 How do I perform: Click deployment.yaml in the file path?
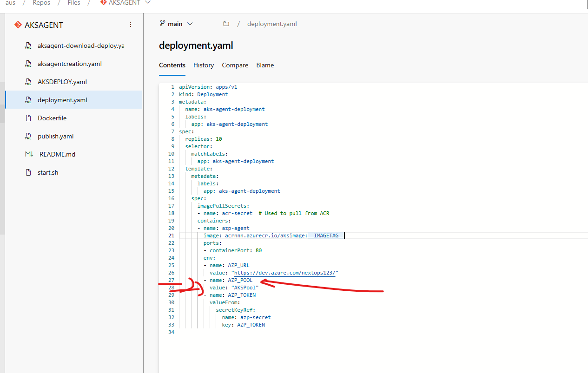point(272,24)
